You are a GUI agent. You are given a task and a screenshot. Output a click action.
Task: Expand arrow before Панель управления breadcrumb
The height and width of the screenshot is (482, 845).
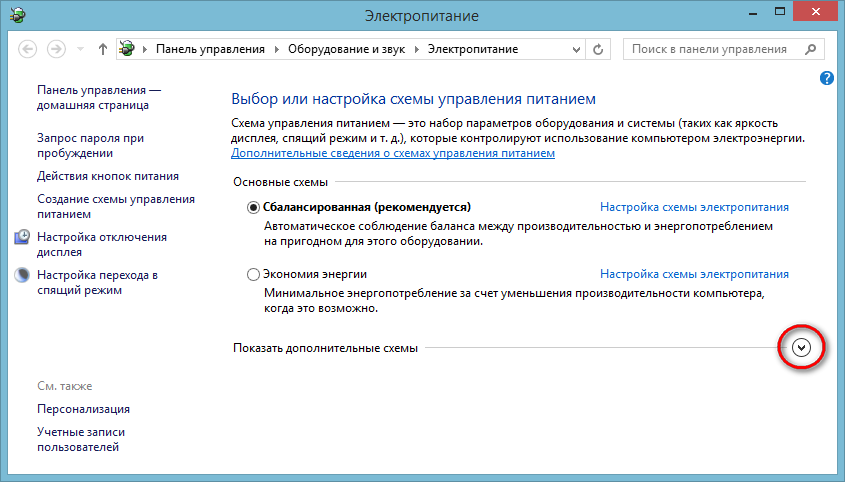[x=145, y=50]
